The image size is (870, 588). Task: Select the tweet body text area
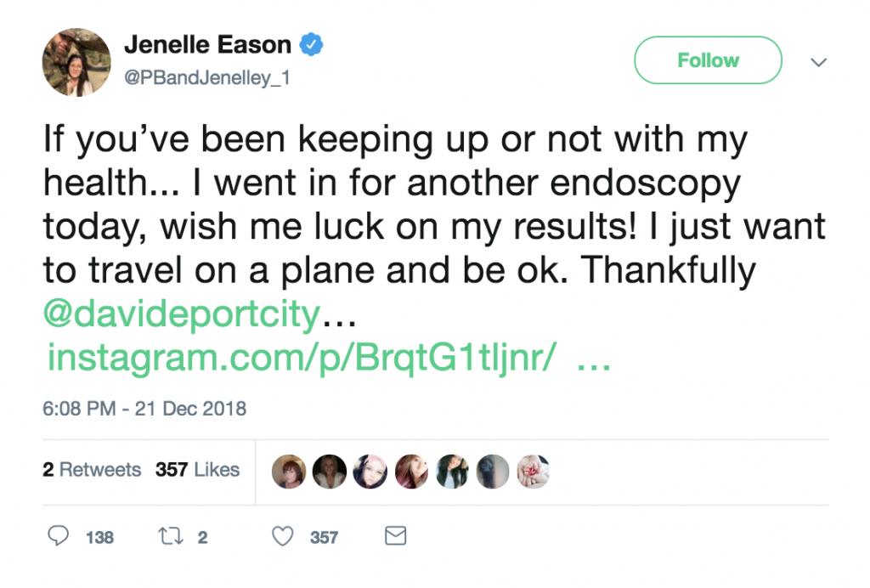pos(425,204)
